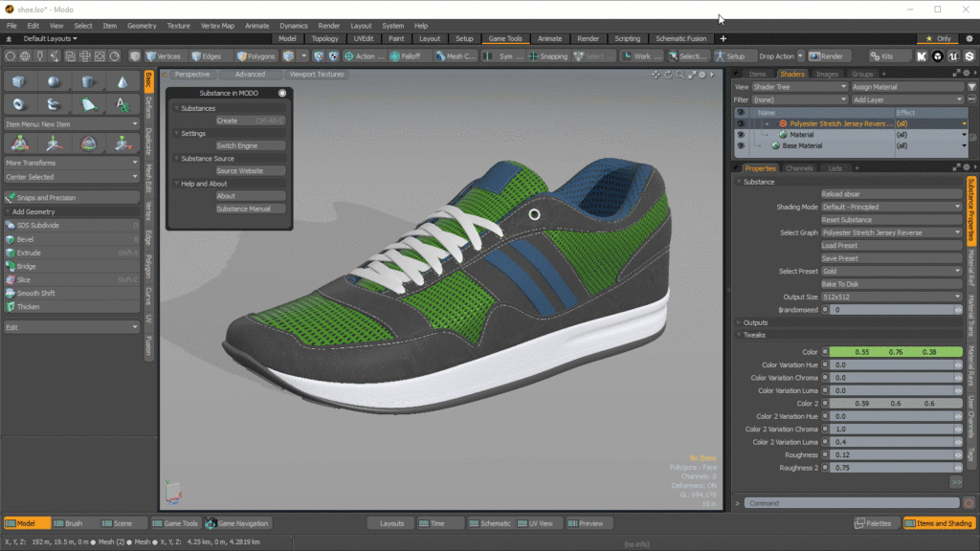Click the Reload sbsar button
This screenshot has width=980, height=551.
891,194
